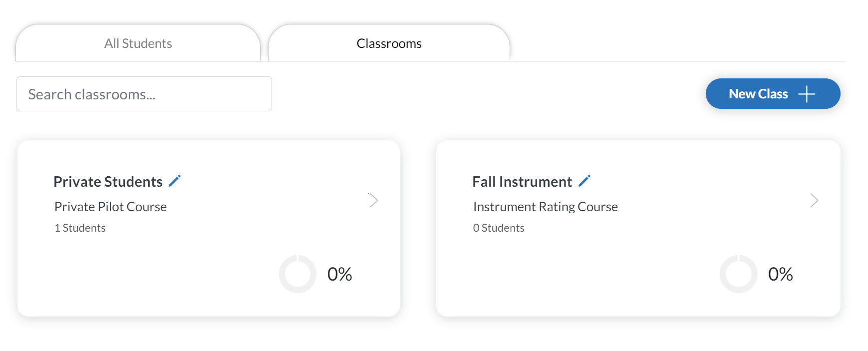Click the 1 Students count text

tap(80, 228)
